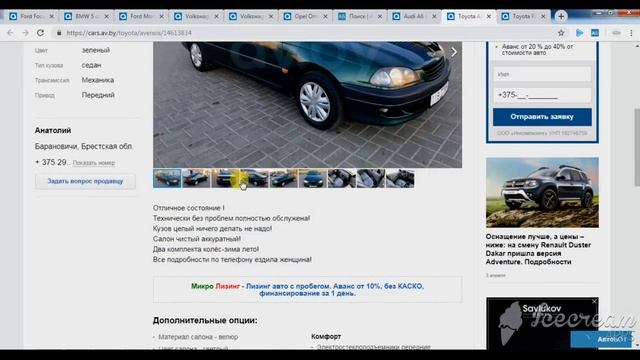Screen dimensions: 640x360
Task: Click the text Барановичи, Брестская обл.
Action: pos(84,146)
